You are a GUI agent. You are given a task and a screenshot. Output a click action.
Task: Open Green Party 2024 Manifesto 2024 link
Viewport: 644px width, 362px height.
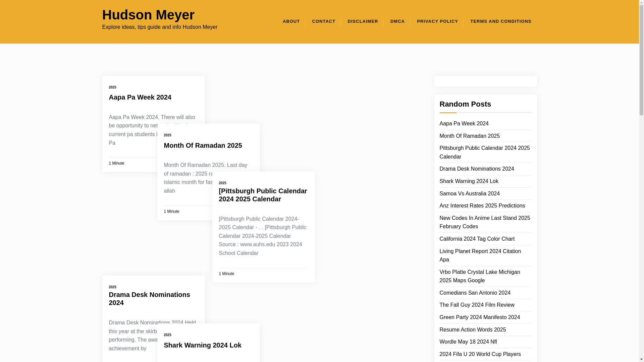click(480, 317)
